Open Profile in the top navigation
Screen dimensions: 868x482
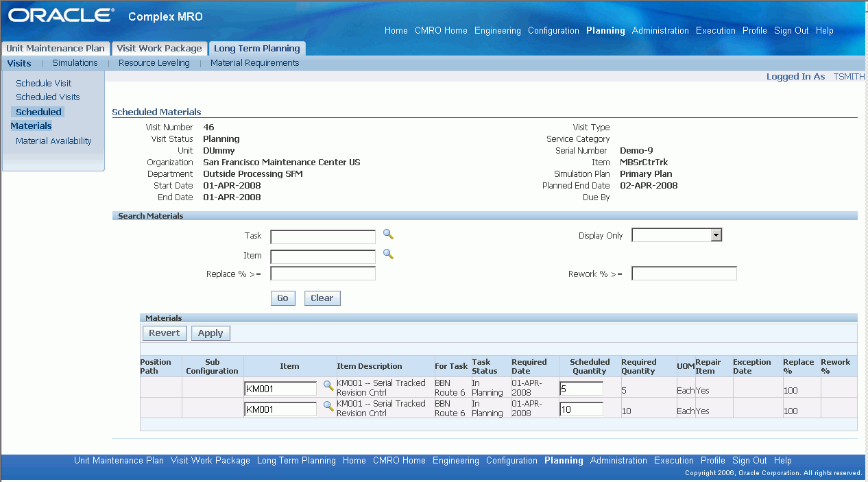tap(755, 31)
